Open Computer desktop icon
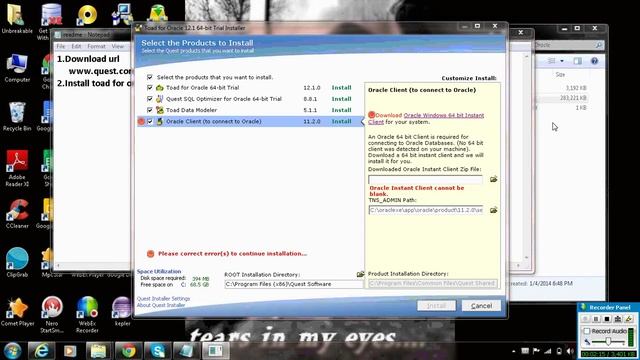This screenshot has height=360, width=640. tap(17, 67)
